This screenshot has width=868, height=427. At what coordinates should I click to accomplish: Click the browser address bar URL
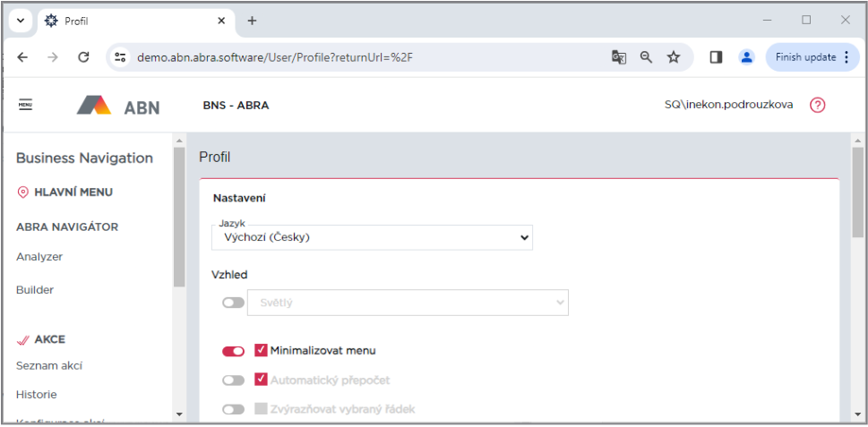tap(275, 57)
